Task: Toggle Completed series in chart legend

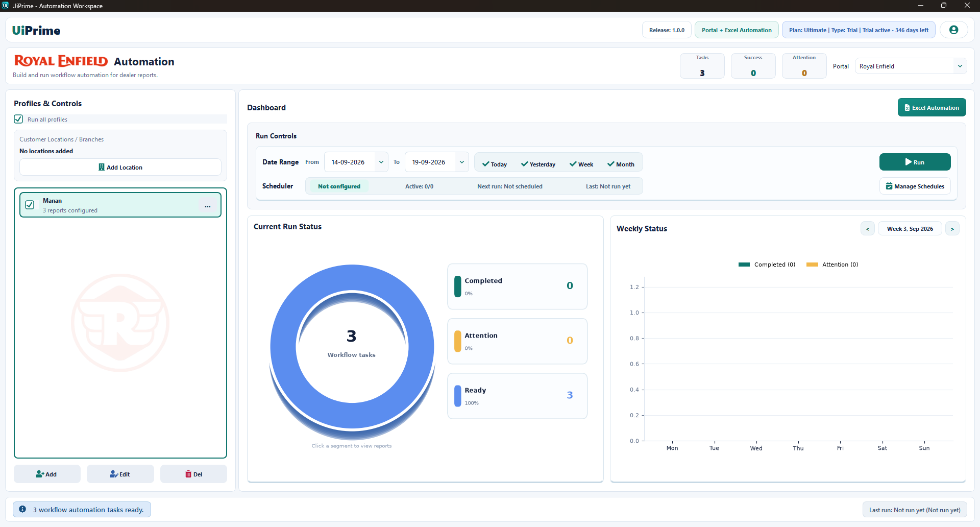Action: 767,265
